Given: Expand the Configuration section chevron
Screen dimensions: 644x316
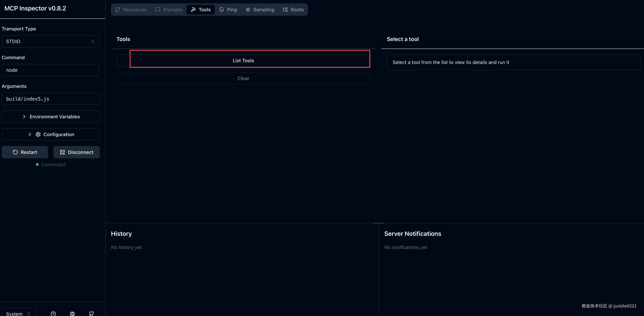Looking at the screenshot, I should [30, 134].
